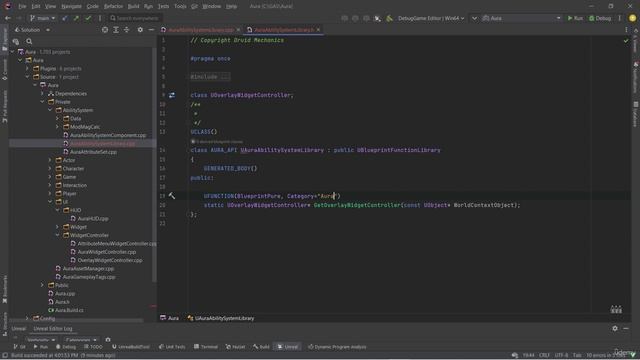Click the Expand All icon in Solution panel
Screen dimensions: 640x360
(116, 30)
